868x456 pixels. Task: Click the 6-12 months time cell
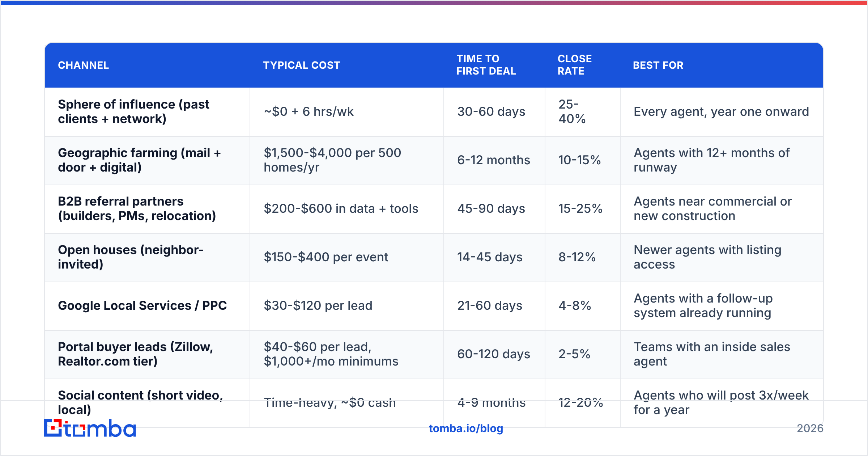tap(494, 160)
